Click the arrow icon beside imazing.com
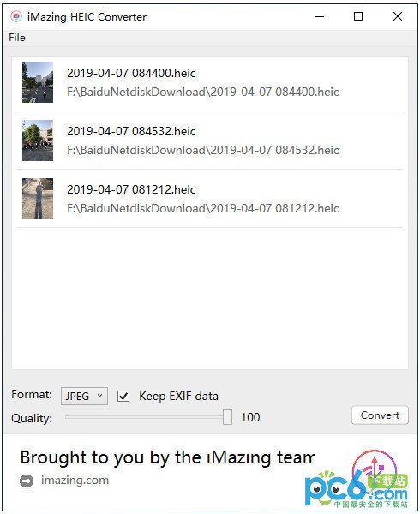Image resolution: width=420 pixels, height=514 pixels. pos(27,481)
